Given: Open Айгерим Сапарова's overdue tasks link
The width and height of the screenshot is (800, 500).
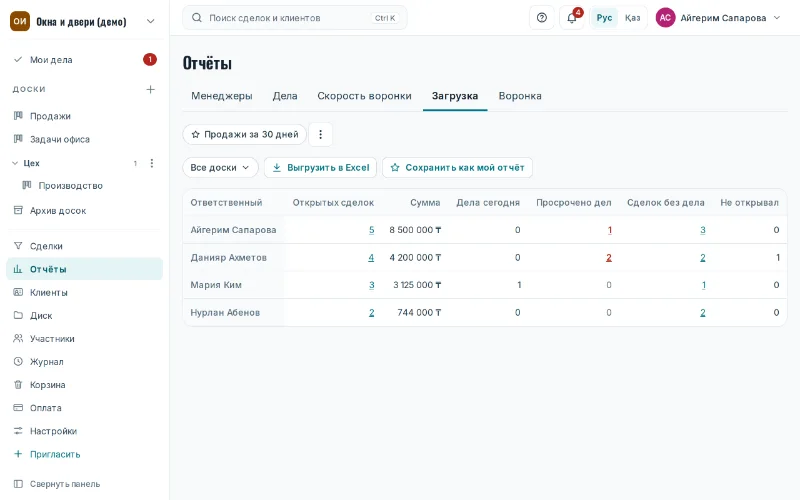Looking at the screenshot, I should 610,230.
